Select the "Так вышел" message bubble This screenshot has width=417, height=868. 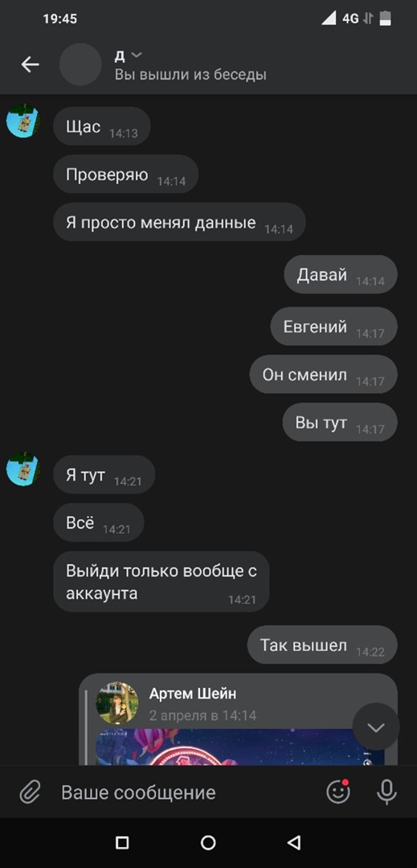tap(322, 645)
